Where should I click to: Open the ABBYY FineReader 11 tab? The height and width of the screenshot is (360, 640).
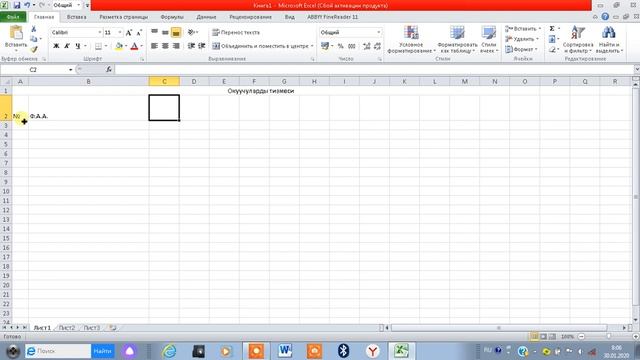click(332, 17)
